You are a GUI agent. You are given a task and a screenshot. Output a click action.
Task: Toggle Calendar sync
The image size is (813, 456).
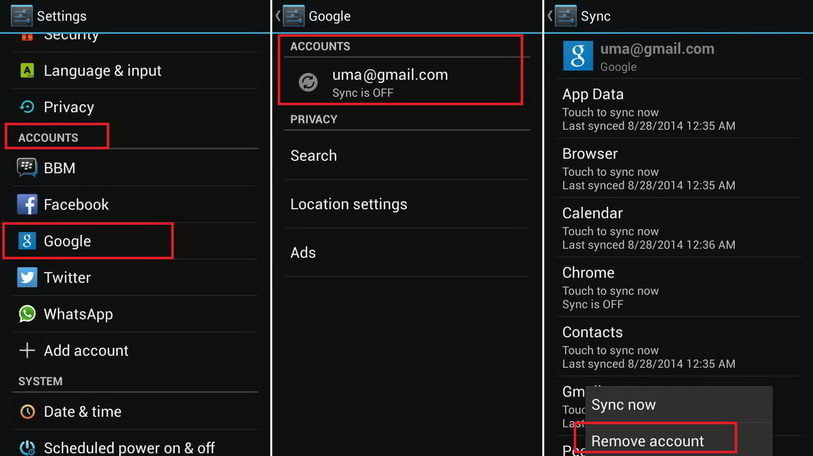coord(679,228)
